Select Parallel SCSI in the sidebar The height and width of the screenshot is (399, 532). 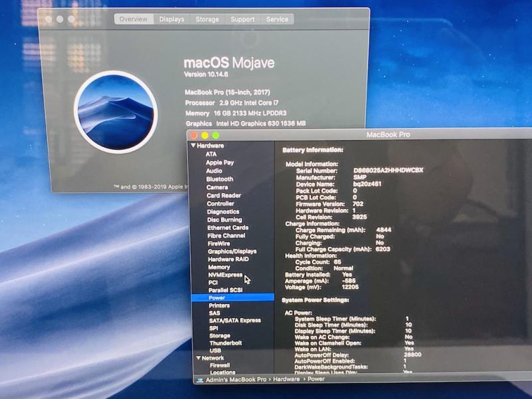pyautogui.click(x=225, y=290)
